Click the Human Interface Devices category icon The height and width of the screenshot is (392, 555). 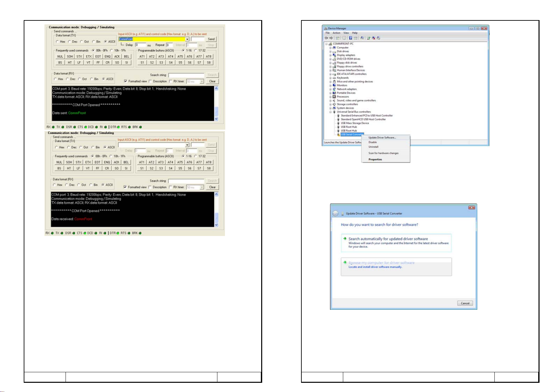[x=334, y=70]
